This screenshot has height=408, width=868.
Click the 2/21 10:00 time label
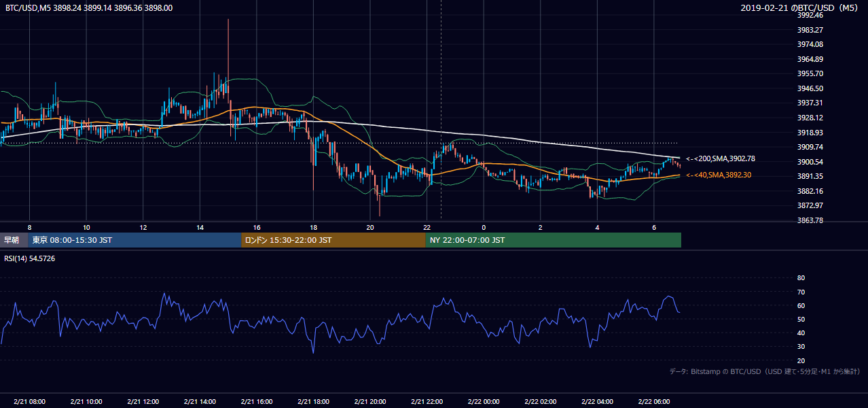pyautogui.click(x=86, y=402)
